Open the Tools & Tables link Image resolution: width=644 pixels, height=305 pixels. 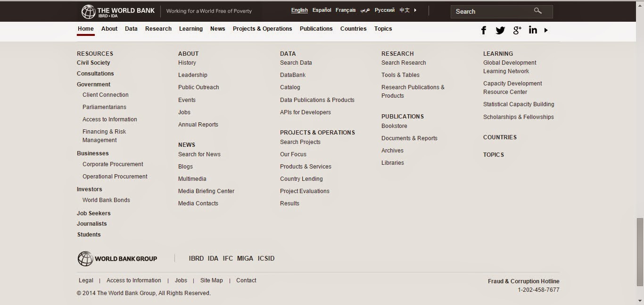400,75
